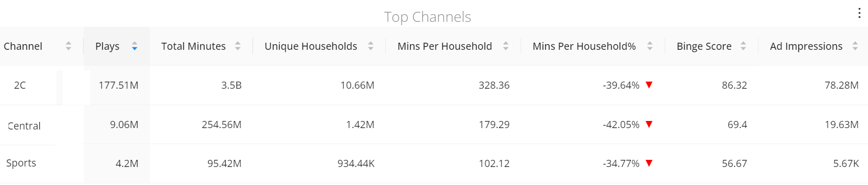This screenshot has height=185, width=868.
Task: Click Mins Per Household sort arrows
Action: pos(506,46)
